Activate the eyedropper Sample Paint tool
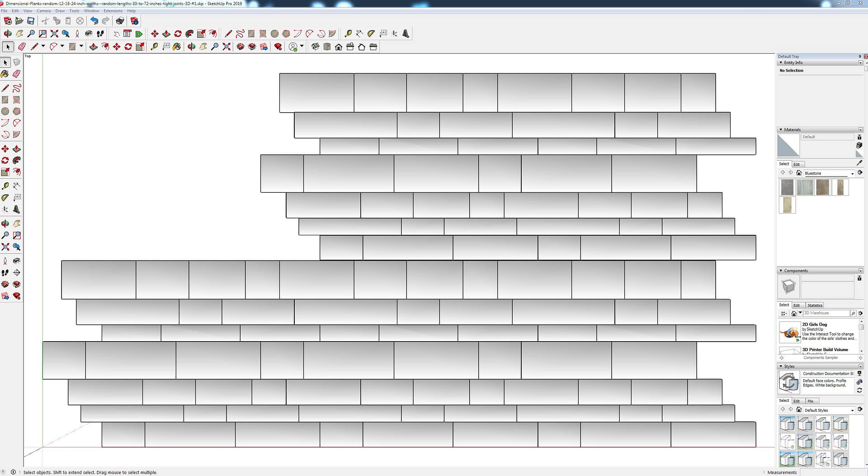 coord(859,163)
